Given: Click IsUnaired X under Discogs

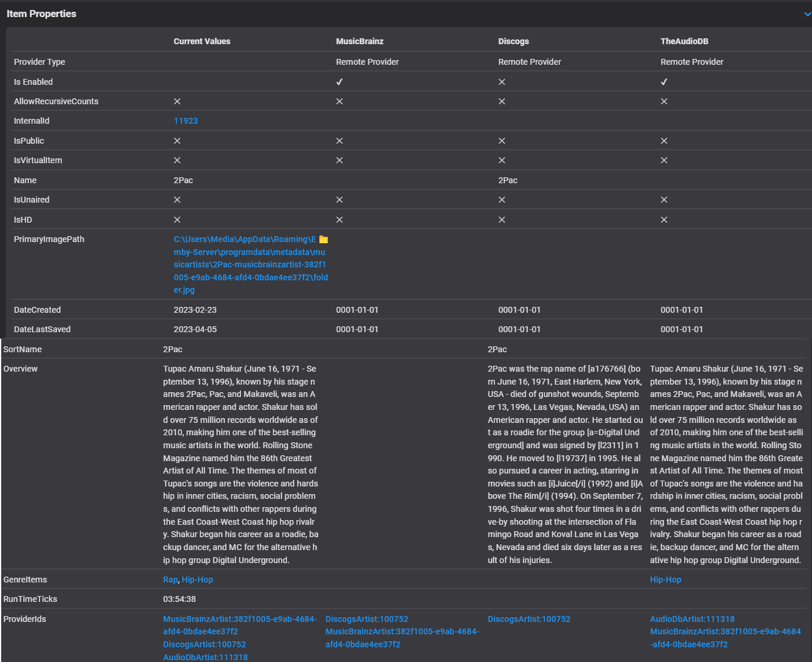Looking at the screenshot, I should coord(502,200).
